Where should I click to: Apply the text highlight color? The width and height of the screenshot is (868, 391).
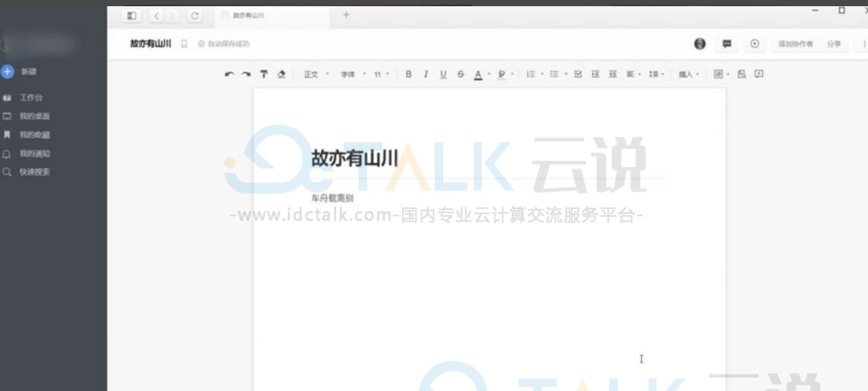502,75
